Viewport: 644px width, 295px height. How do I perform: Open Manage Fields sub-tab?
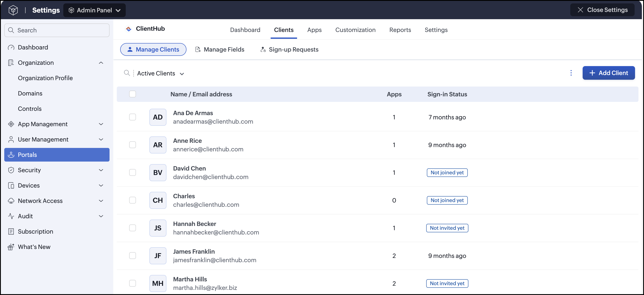219,49
